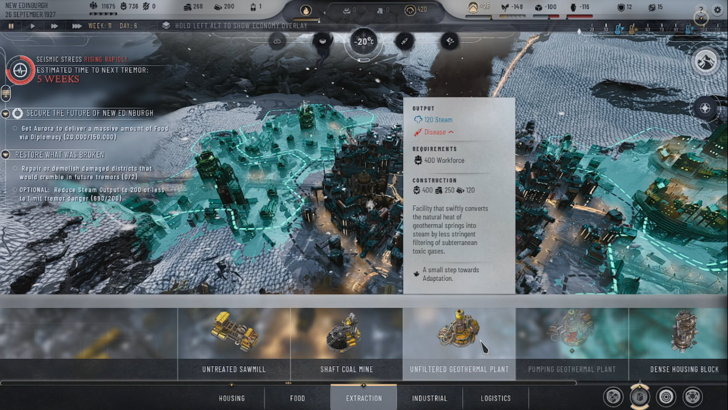Image resolution: width=728 pixels, height=410 pixels.
Task: Click the heatstamps 268 resource icon
Action: coord(187,7)
